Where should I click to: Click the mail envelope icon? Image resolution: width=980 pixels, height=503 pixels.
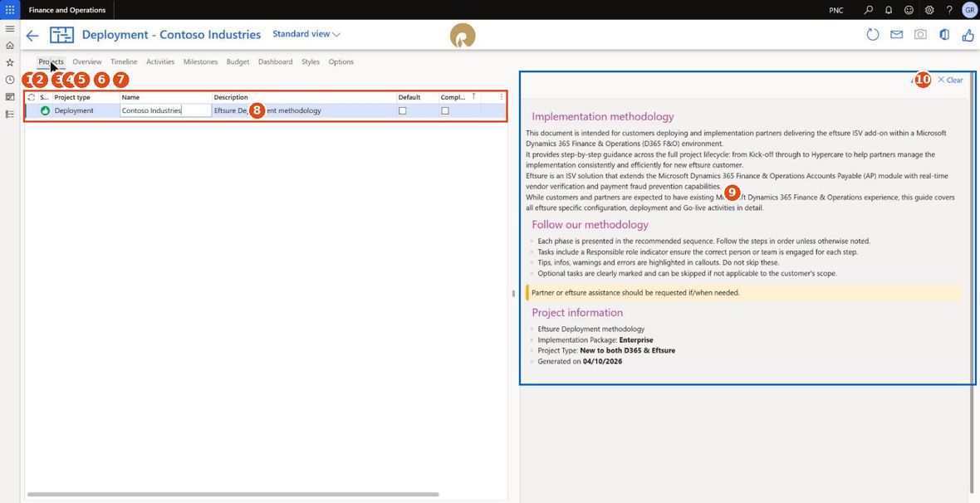point(897,35)
